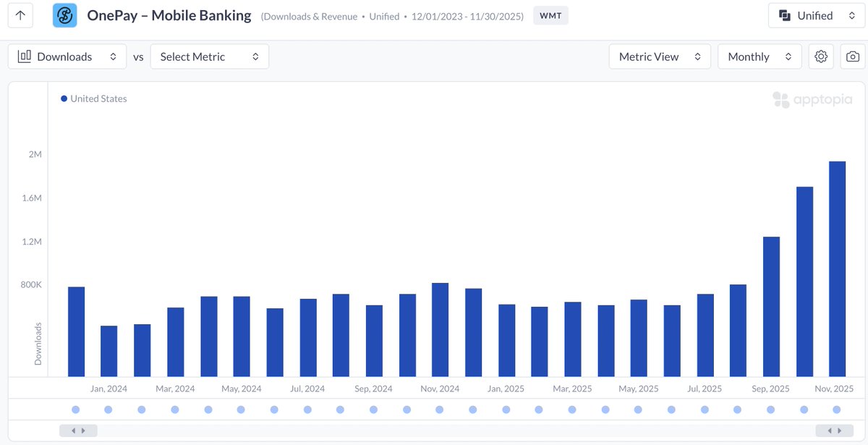This screenshot has width=868, height=445.
Task: Click the Nov, 2025 downloads bar
Action: [837, 268]
